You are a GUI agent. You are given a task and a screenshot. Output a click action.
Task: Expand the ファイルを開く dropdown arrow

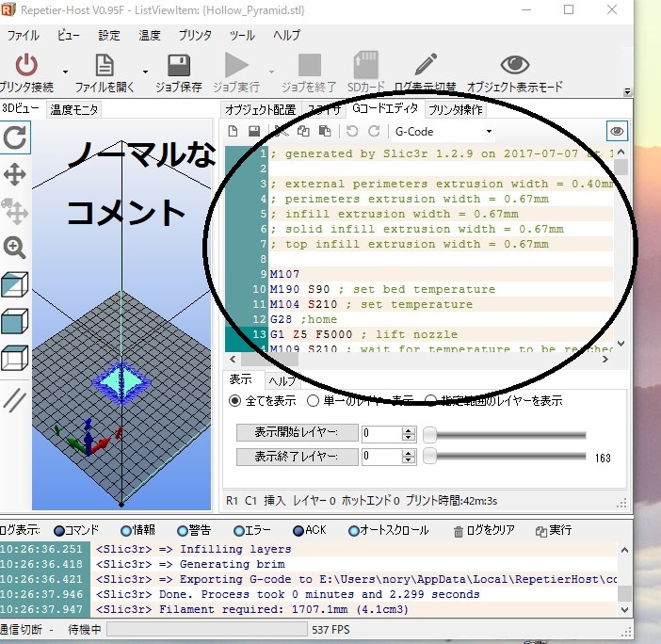tap(145, 72)
